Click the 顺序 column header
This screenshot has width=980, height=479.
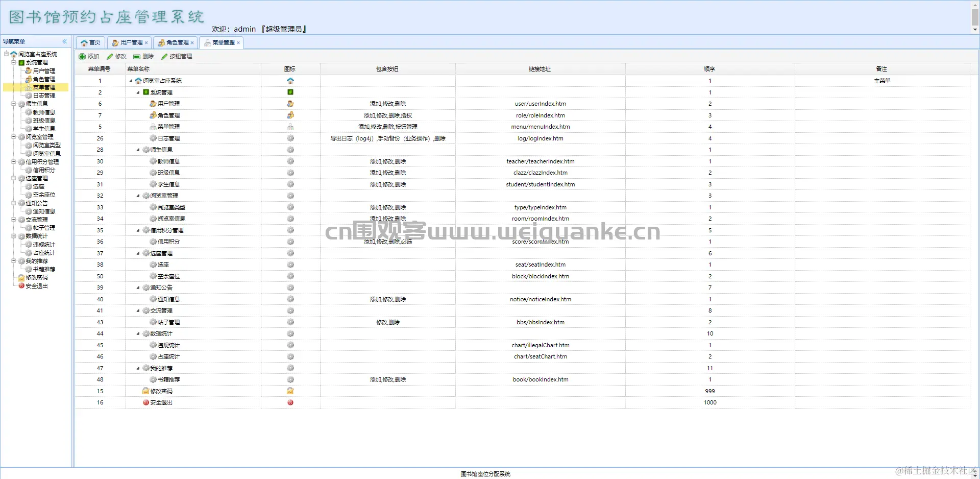click(x=709, y=69)
